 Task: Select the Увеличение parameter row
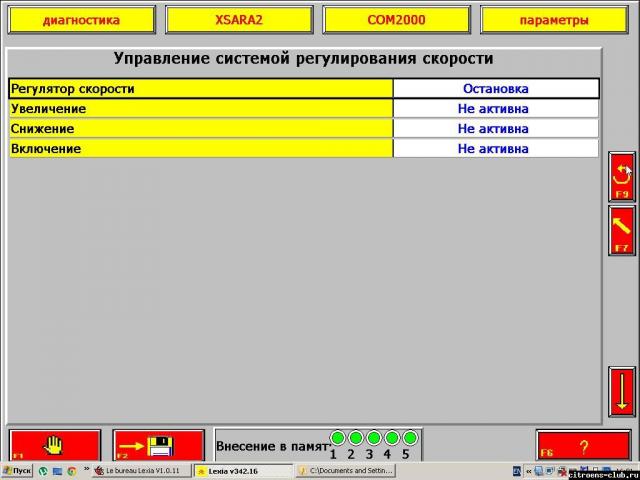click(200, 109)
